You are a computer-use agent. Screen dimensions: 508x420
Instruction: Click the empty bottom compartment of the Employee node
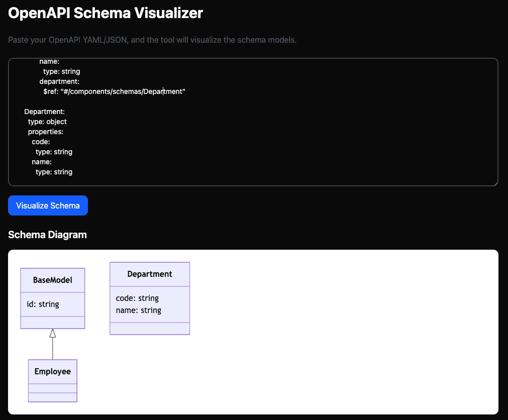pos(52,396)
